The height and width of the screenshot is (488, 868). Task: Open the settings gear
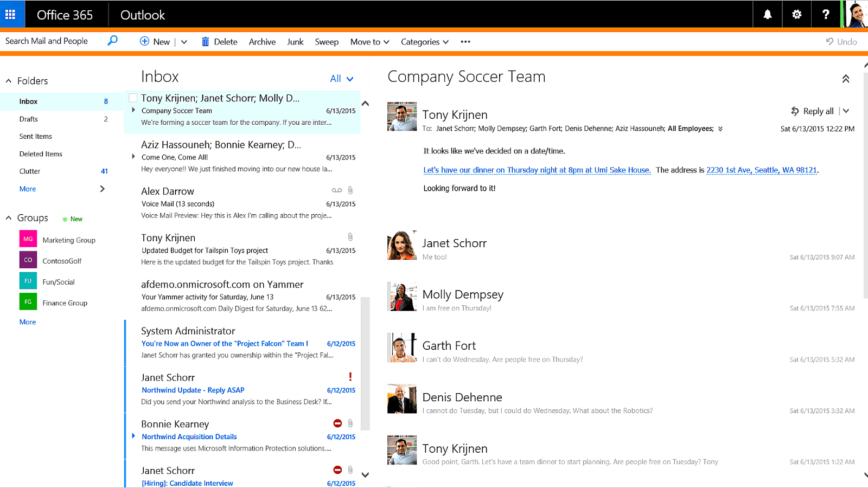[796, 15]
